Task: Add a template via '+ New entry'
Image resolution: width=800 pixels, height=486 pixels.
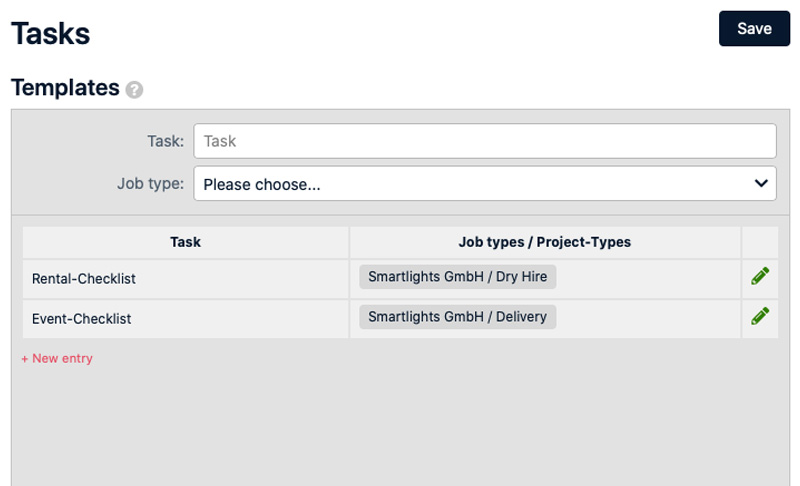Action: 57,358
